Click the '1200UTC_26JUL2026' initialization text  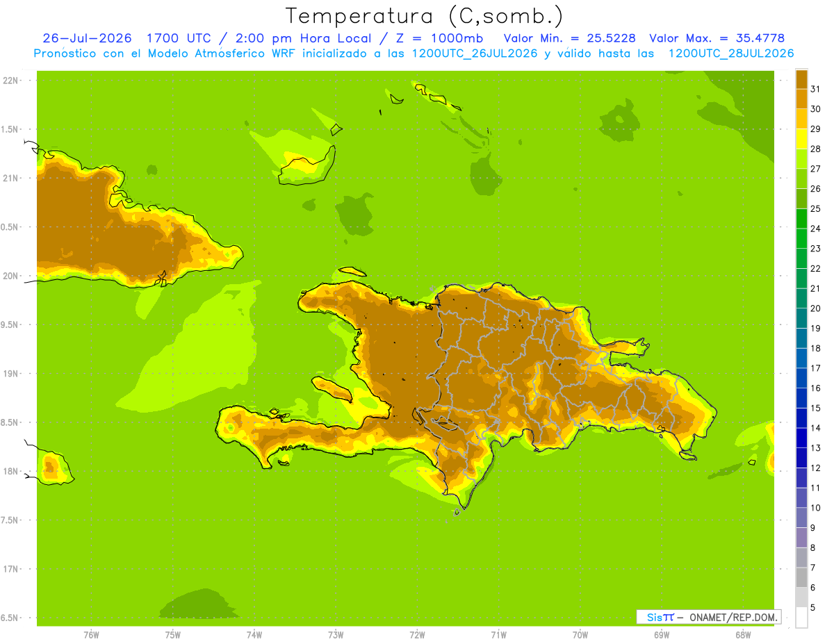click(x=474, y=53)
